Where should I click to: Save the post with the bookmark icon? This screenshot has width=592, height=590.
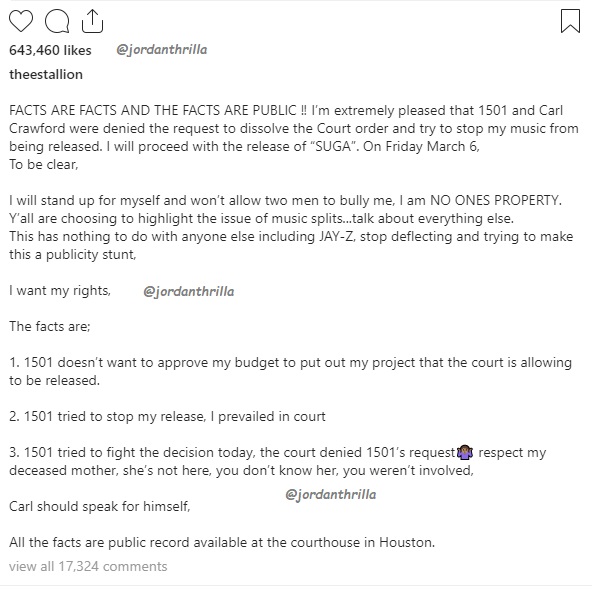point(570,21)
